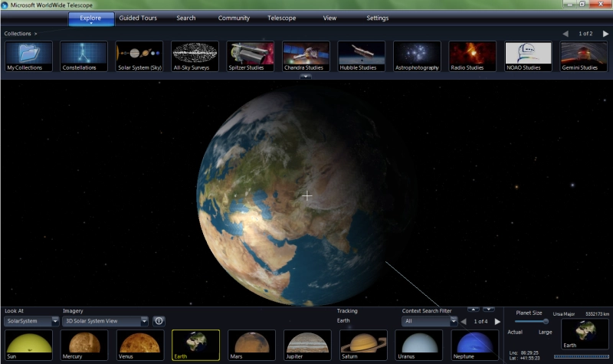Open the NOAO Studies collection

(528, 56)
